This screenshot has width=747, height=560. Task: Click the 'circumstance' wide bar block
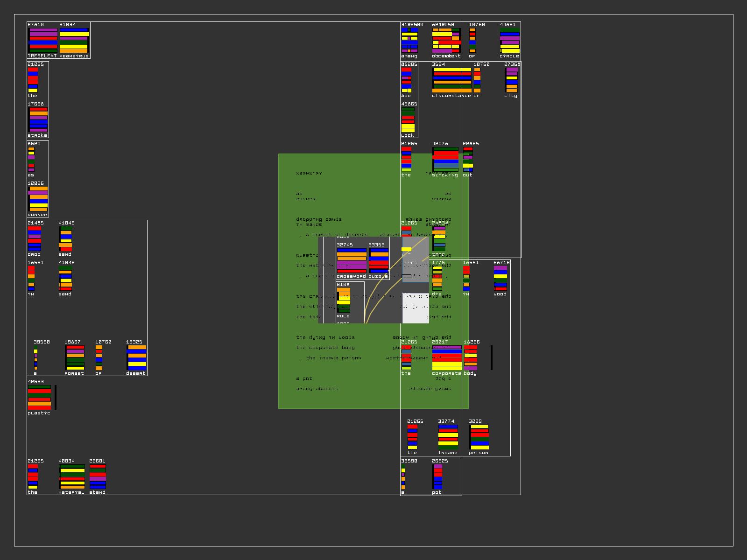tap(452, 80)
